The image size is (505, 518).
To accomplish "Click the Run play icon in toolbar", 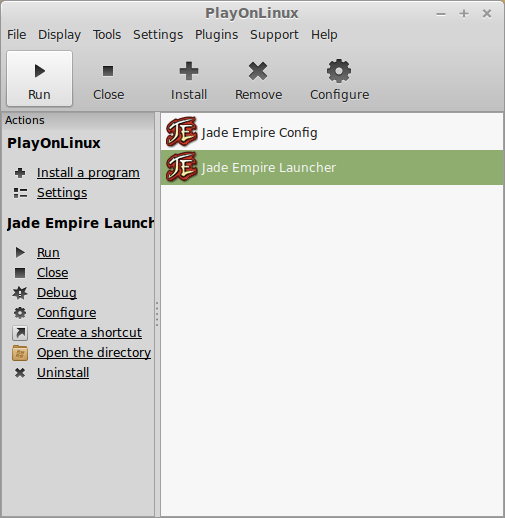I will pyautogui.click(x=40, y=71).
